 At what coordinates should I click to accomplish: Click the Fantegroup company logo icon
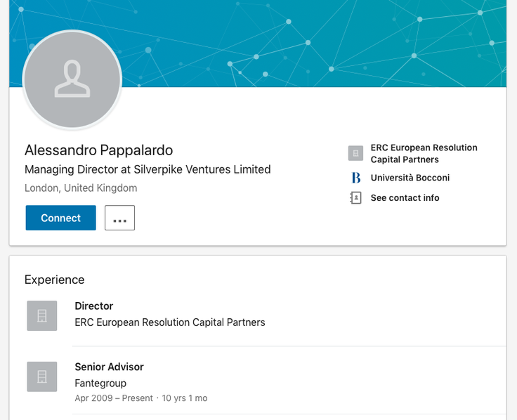tap(42, 376)
